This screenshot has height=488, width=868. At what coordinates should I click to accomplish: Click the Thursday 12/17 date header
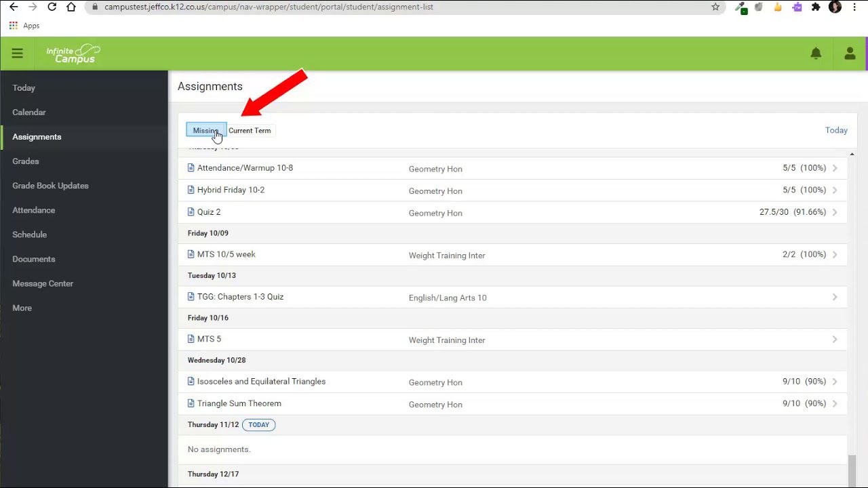pos(213,474)
